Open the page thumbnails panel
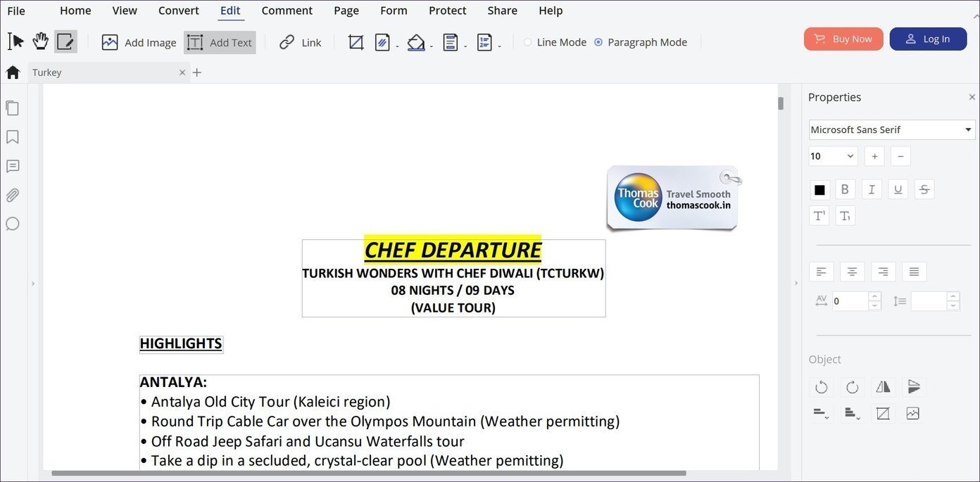The image size is (980, 482). (12, 108)
